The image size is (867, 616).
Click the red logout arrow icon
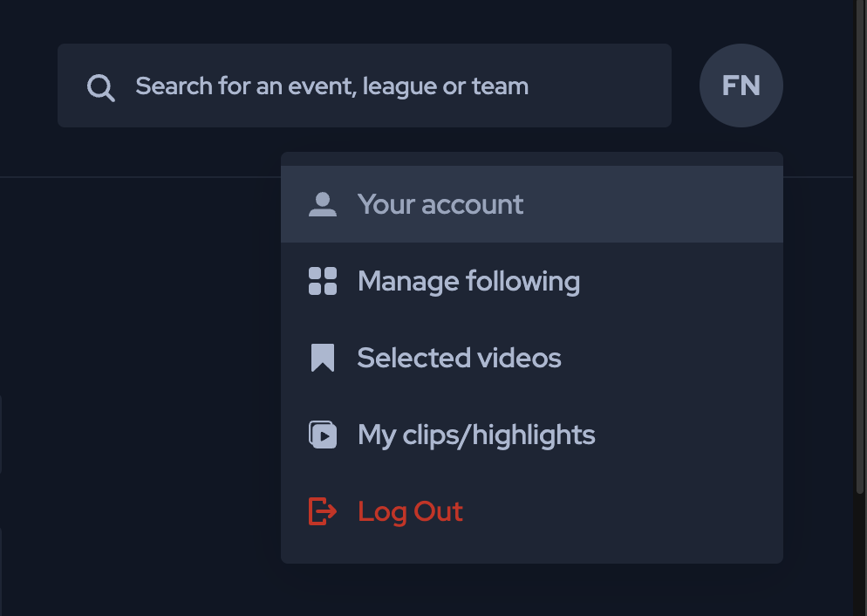323,511
